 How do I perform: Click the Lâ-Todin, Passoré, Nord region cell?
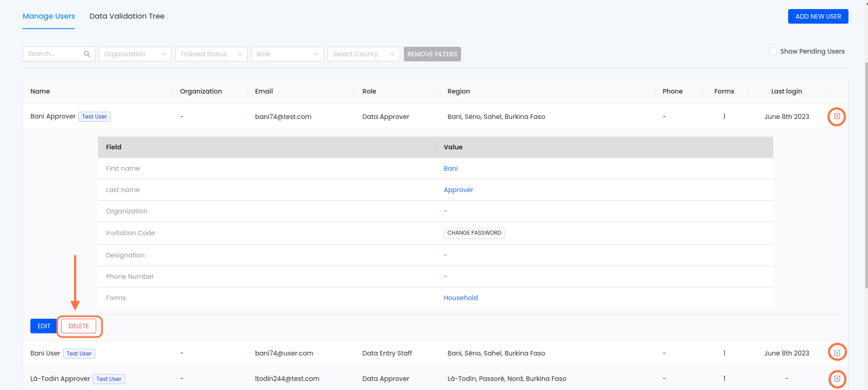pos(507,379)
